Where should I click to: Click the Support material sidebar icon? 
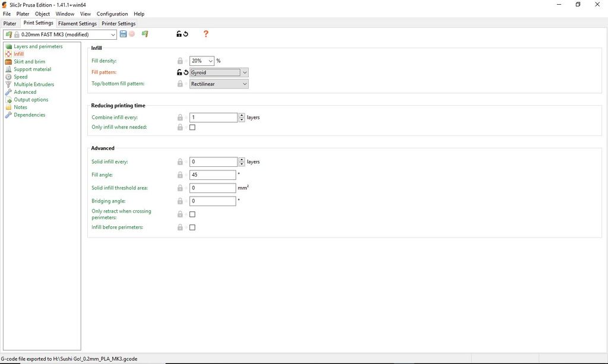(8, 69)
